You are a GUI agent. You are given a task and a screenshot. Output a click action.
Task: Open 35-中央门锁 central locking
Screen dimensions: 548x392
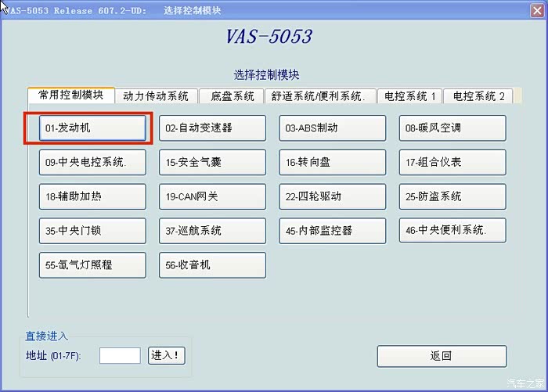(92, 231)
